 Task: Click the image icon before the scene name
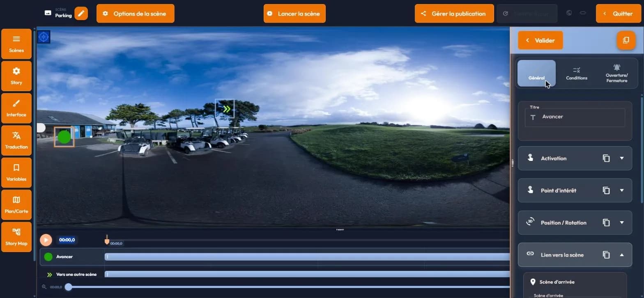click(x=48, y=13)
